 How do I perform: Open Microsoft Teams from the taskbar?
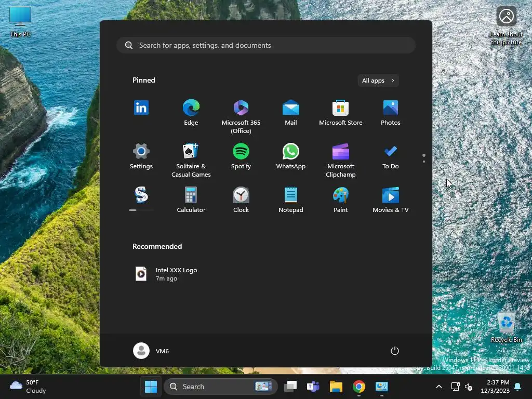coord(313,387)
